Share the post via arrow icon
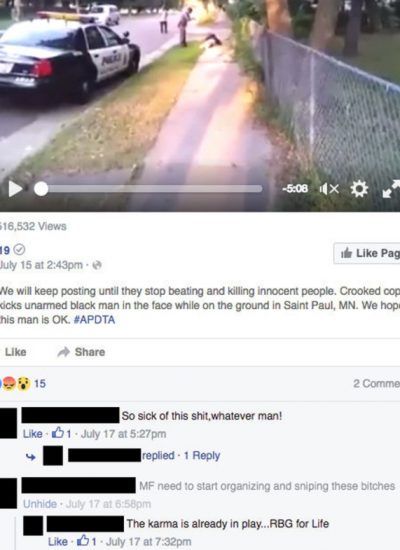This screenshot has width=400, height=550. (64, 352)
